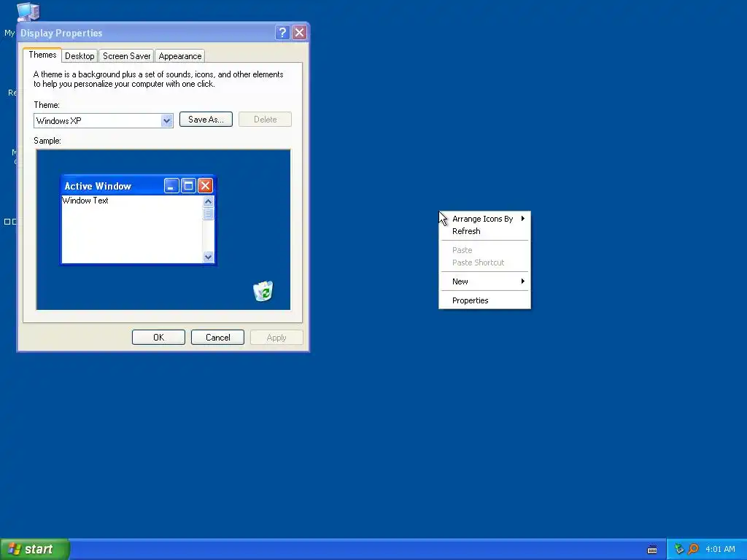
Task: Click the on-screen keyboard icon in the taskbar
Action: (x=652, y=550)
